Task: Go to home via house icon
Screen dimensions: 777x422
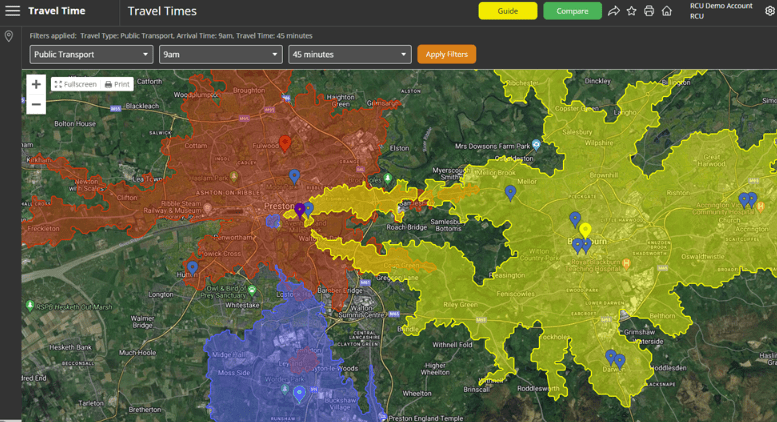Action: (667, 11)
